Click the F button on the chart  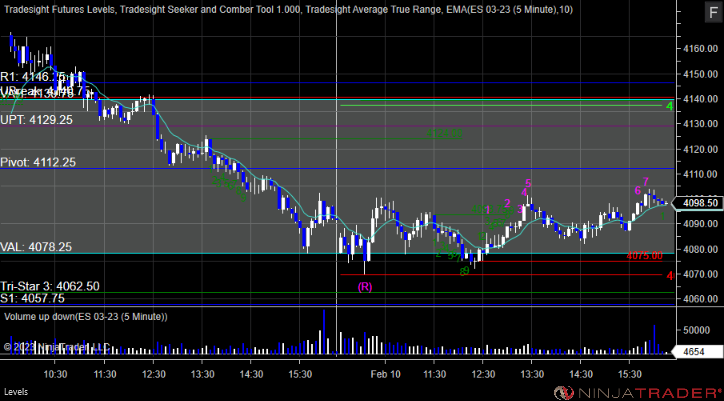click(713, 13)
